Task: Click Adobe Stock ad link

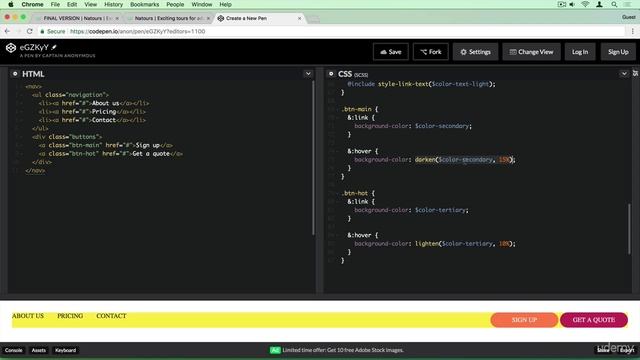Action: (x=343, y=350)
